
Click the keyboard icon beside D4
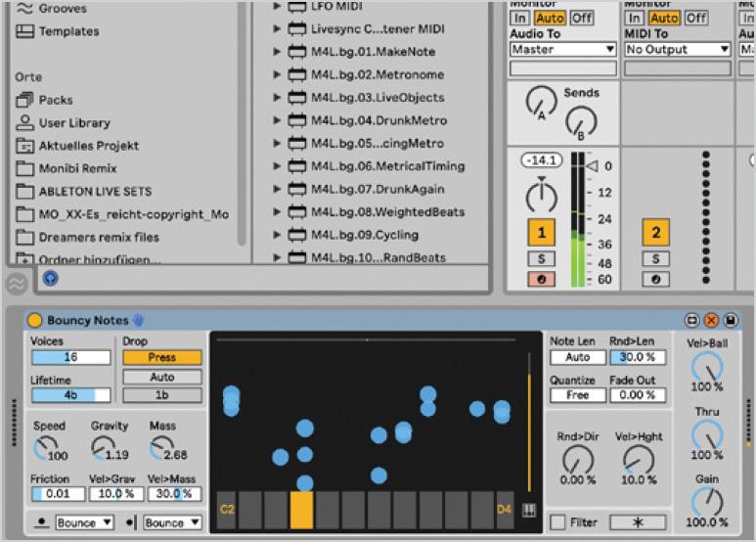(x=529, y=510)
